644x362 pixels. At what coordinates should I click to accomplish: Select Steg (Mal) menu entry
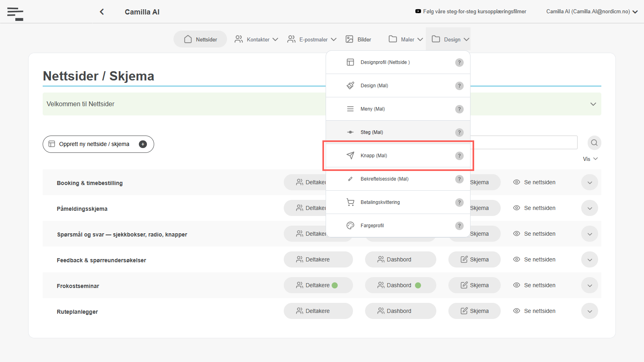398,132
